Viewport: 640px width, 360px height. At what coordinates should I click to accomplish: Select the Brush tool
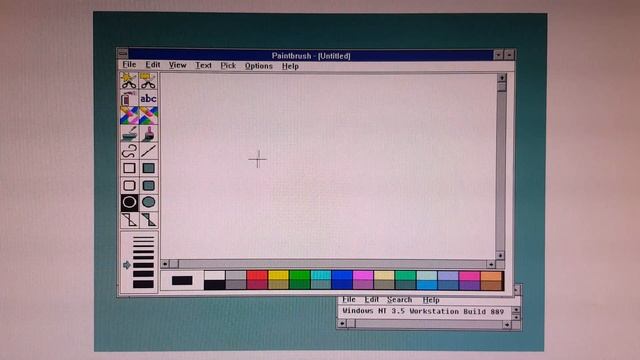(148, 133)
